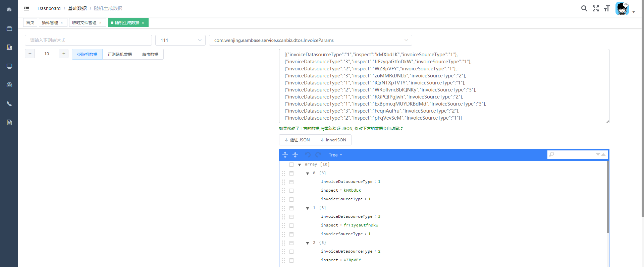Open the user menu caret beside avatar

[634, 12]
